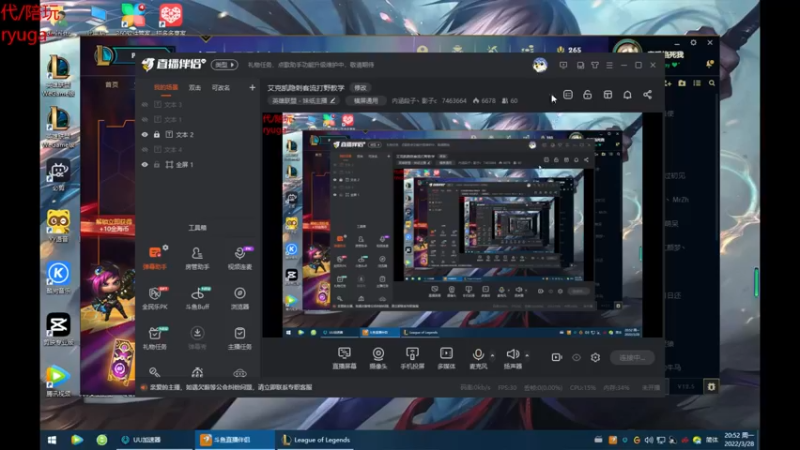Add a new scene with plus button

tap(252, 88)
